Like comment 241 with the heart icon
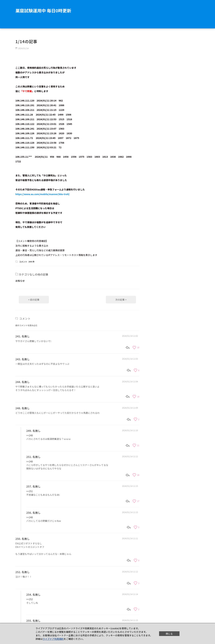 (x=134, y=348)
